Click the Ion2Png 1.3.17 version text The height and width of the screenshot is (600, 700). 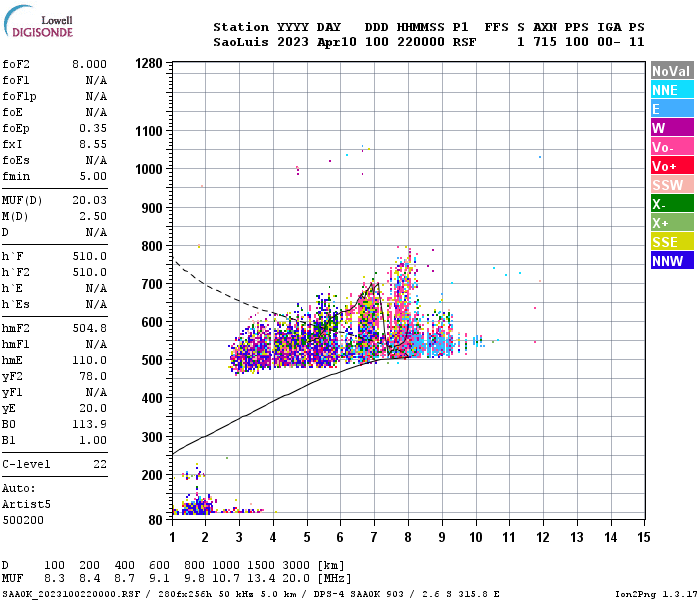click(x=655, y=594)
